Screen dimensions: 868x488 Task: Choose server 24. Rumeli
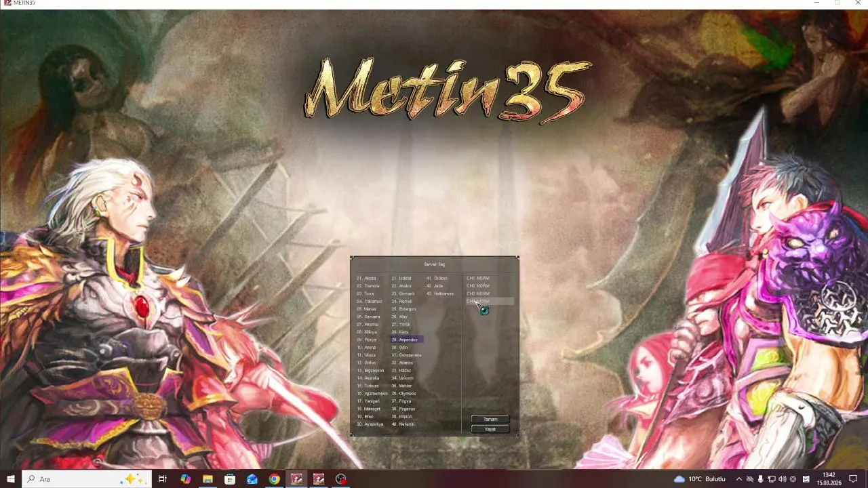[x=401, y=302]
